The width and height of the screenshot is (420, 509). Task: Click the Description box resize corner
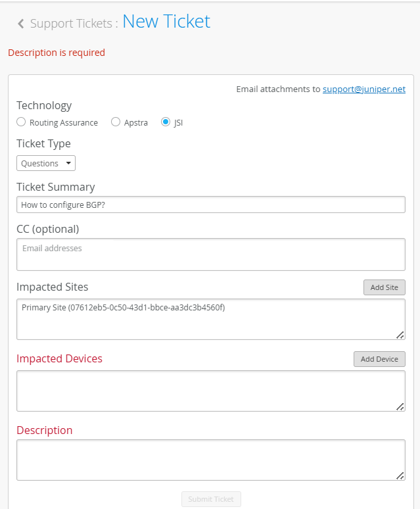click(400, 475)
